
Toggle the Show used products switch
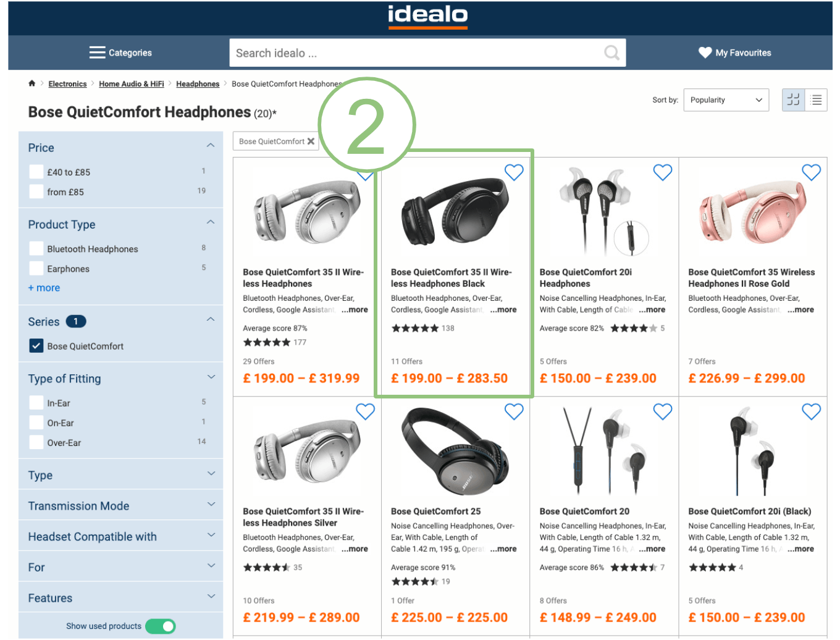pyautogui.click(x=161, y=626)
